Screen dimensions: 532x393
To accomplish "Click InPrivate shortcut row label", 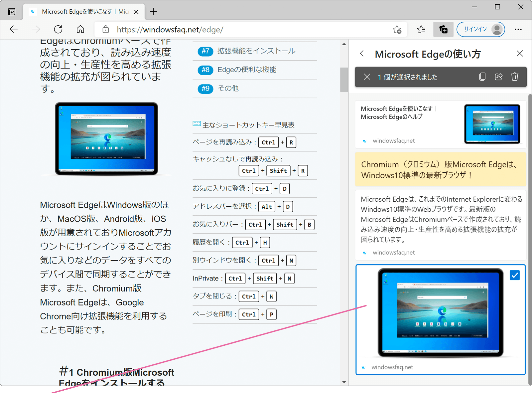I will click(x=205, y=279).
